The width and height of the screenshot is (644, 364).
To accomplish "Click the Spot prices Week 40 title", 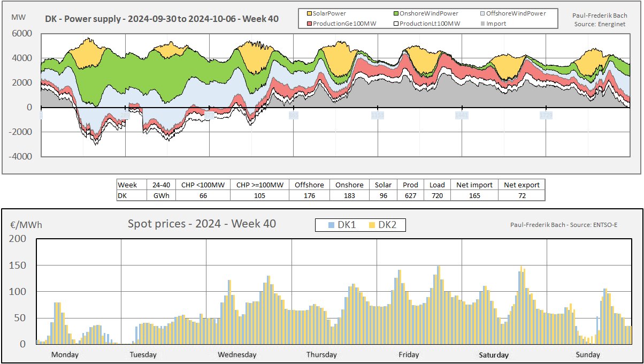I will (202, 224).
